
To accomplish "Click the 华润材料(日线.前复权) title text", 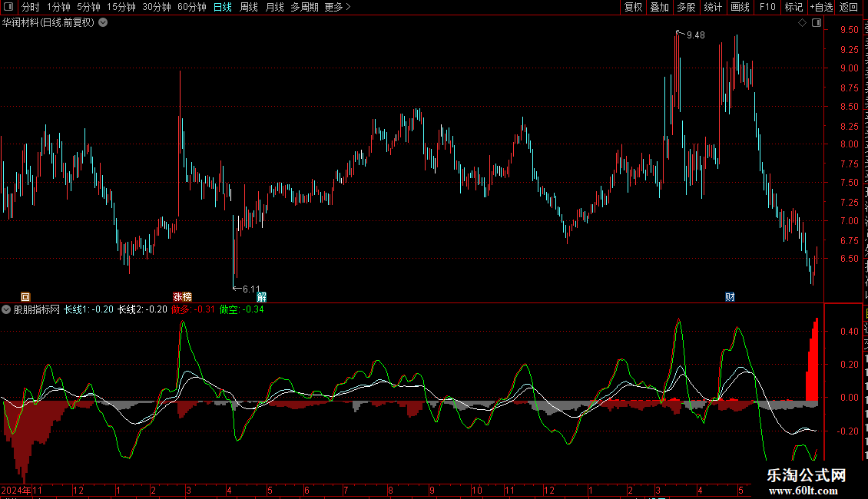I will click(x=48, y=23).
